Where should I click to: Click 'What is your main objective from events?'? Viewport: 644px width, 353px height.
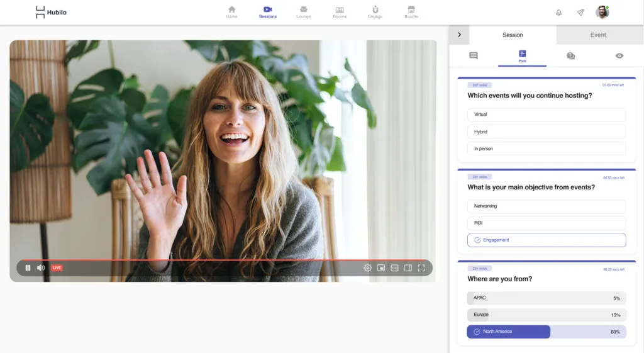(x=531, y=188)
